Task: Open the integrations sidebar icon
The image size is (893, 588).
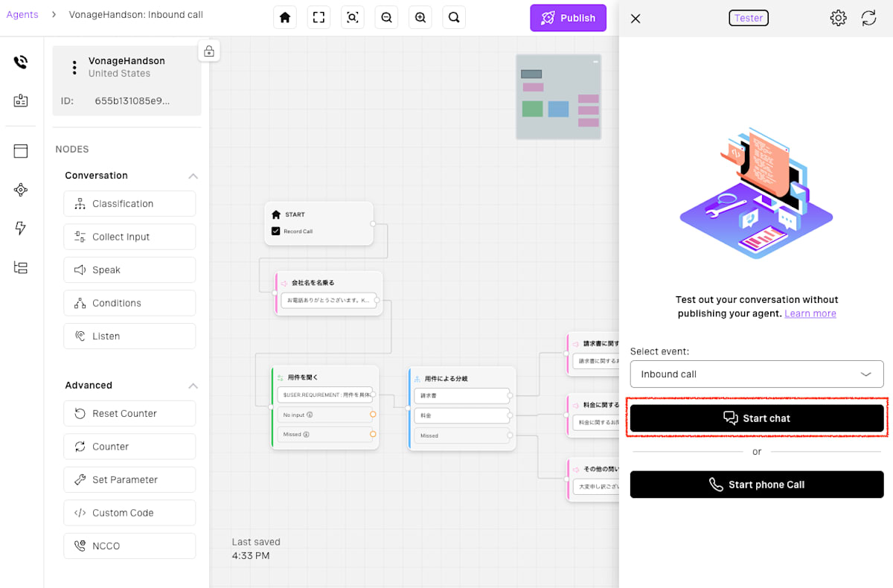Action: pyautogui.click(x=21, y=190)
